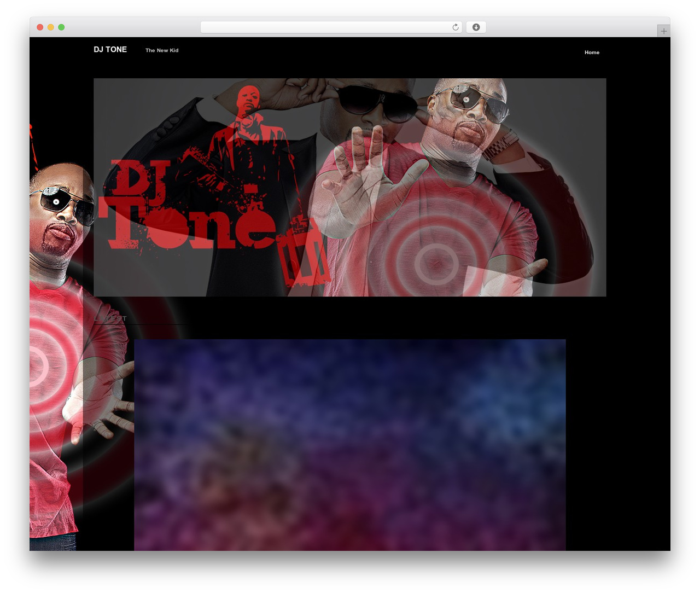
Task: Open a new tab with plus button
Action: [x=663, y=31]
